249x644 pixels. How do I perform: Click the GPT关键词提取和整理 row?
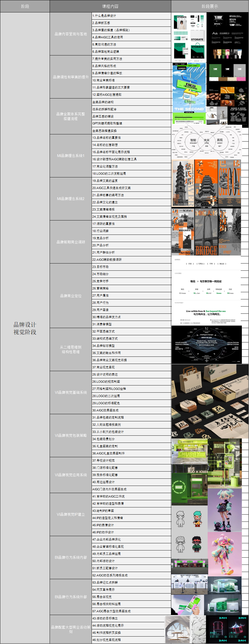coord(131,123)
